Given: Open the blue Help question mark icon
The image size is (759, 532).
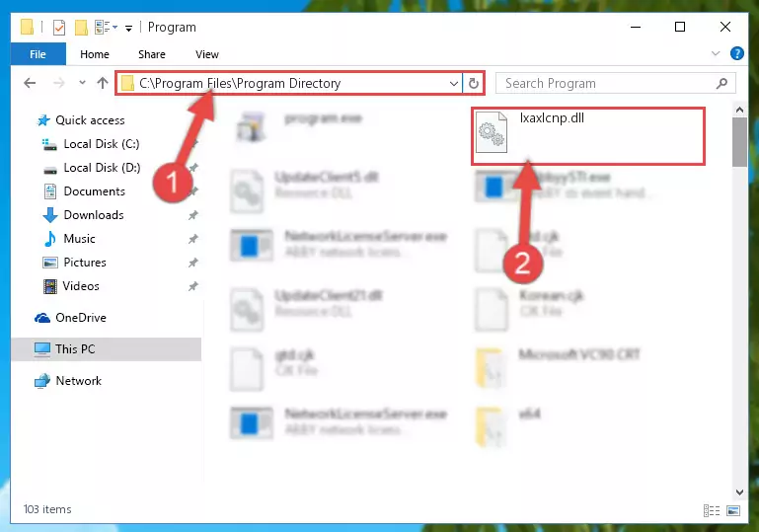Looking at the screenshot, I should (736, 53).
